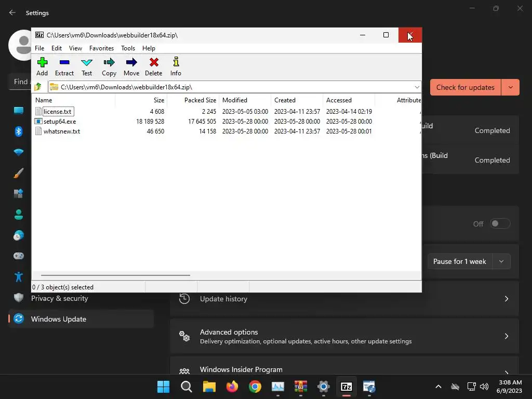Viewport: 532px width, 399px height.
Task: Show hidden system tray icons
Action: click(438, 387)
